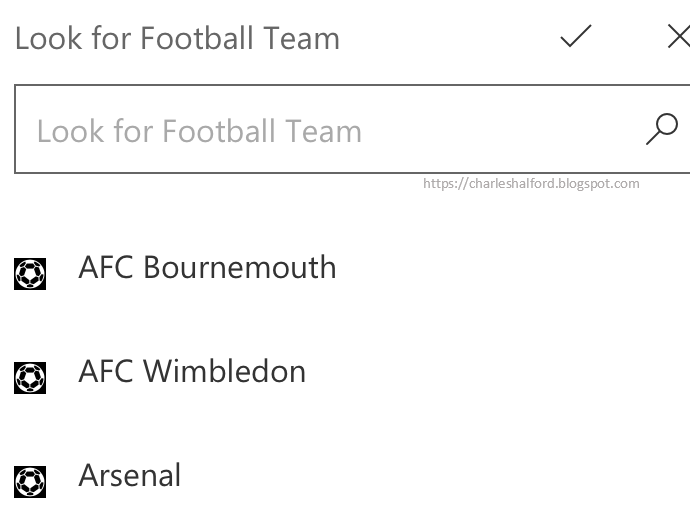The height and width of the screenshot is (511, 690).
Task: Dismiss the lookup using the X icon
Action: [x=678, y=37]
